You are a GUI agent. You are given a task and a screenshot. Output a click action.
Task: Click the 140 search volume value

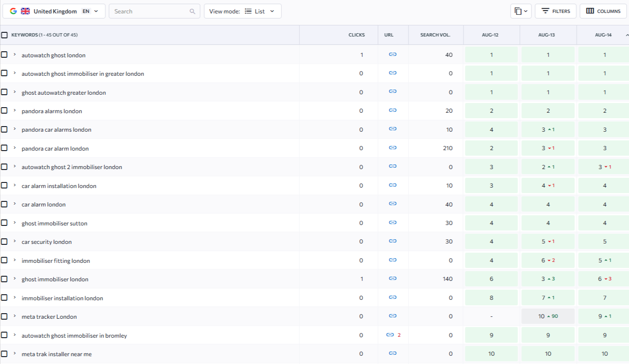(447, 279)
